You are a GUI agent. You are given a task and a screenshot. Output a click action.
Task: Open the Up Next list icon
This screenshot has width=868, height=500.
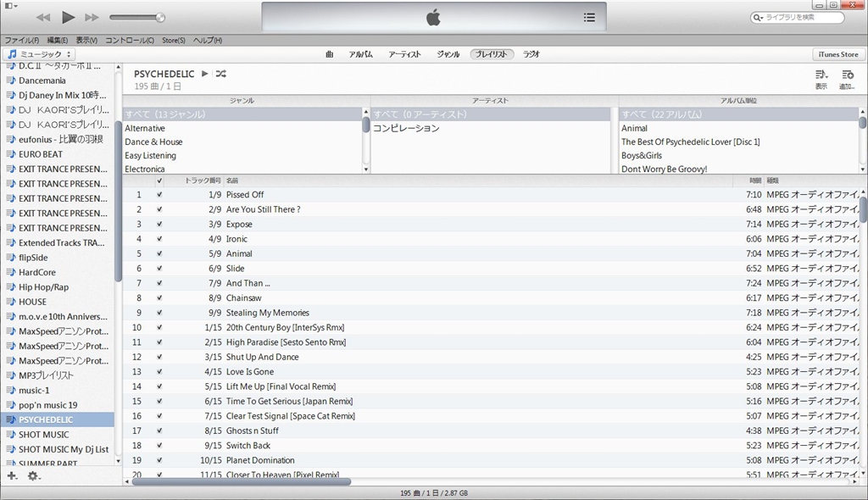click(x=590, y=18)
